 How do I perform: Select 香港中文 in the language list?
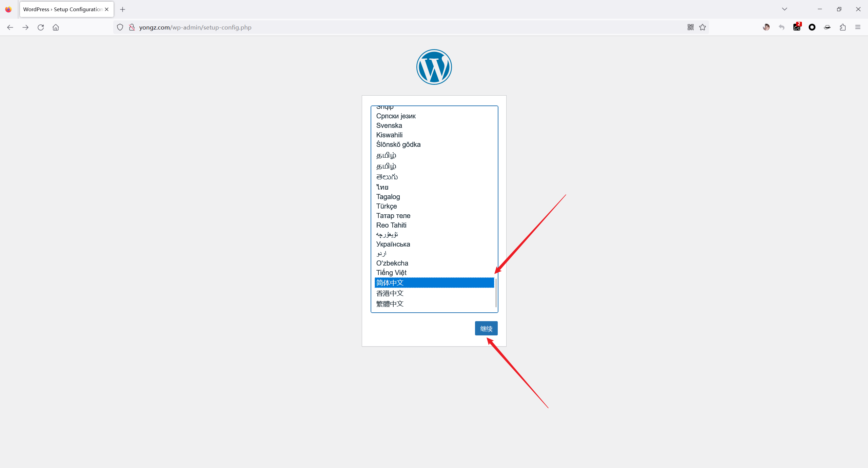tap(434, 293)
